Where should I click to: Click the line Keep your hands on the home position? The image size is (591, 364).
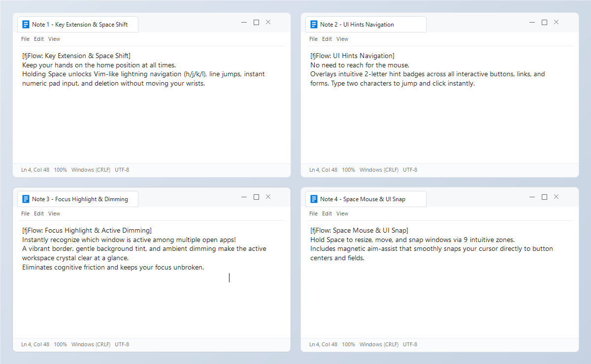point(99,65)
